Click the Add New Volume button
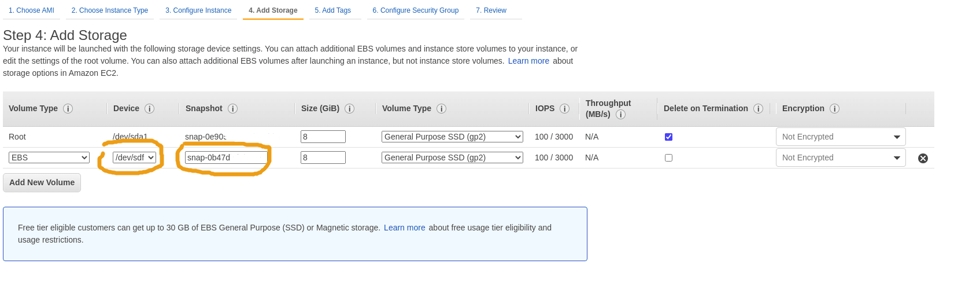Viewport: 980px width, 293px height. tap(42, 182)
